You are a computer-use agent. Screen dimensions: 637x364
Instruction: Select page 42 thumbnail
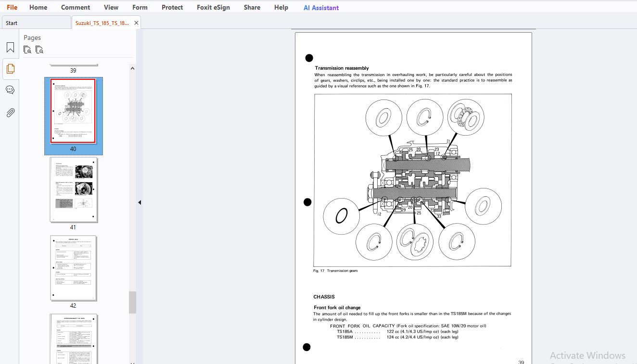(74, 268)
